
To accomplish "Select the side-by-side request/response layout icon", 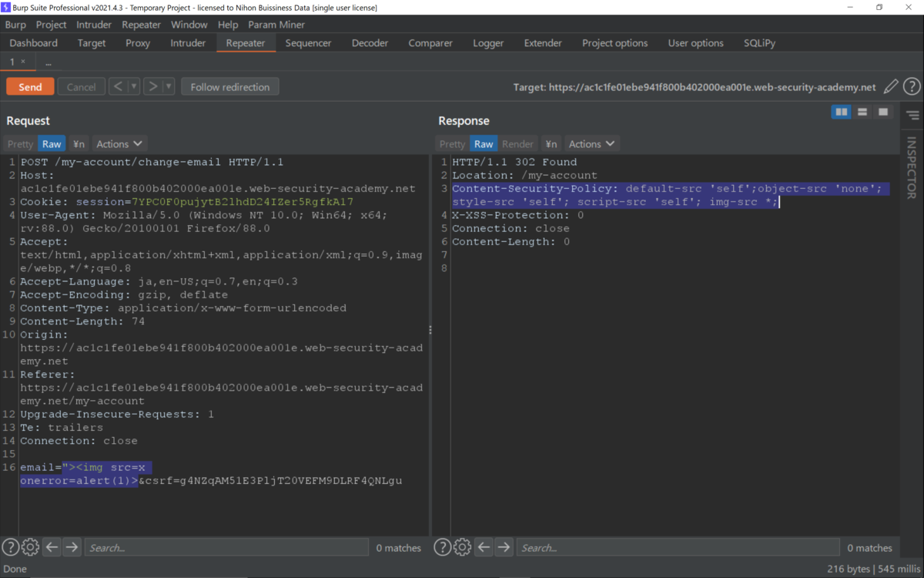I will click(841, 112).
